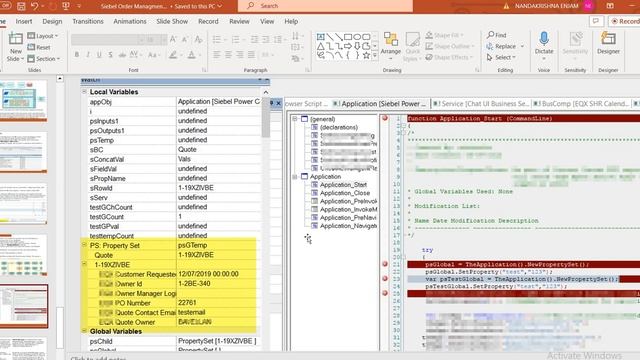Viewport: 640px width, 360px height.
Task: Toggle Italic formatting
Action: point(88,54)
